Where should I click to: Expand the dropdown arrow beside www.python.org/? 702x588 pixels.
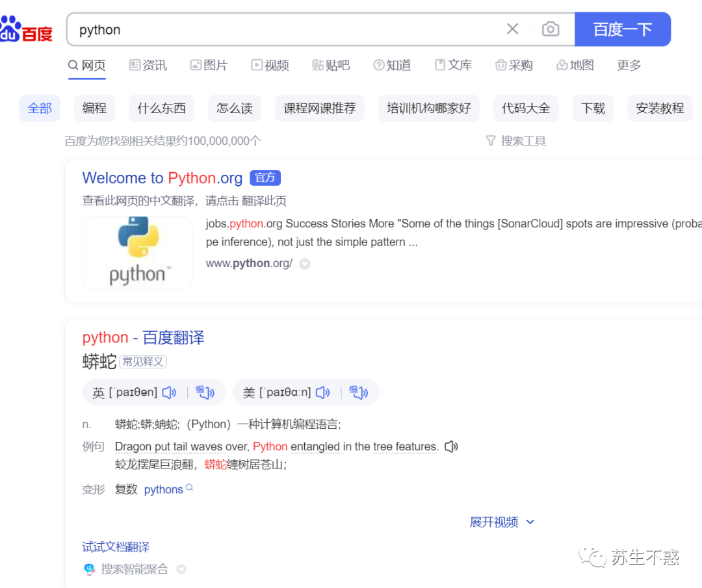305,264
